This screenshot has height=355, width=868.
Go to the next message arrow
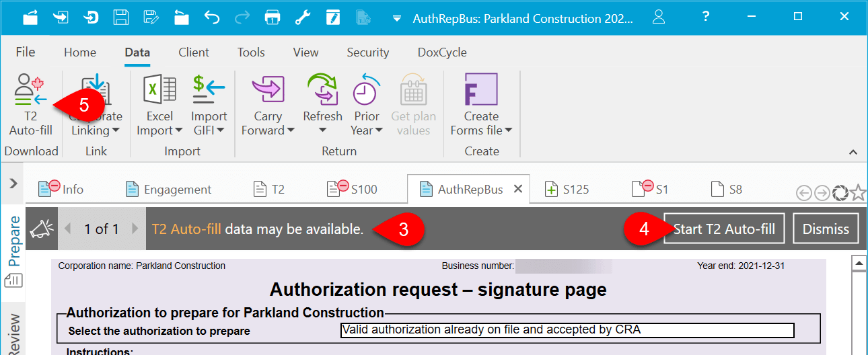click(135, 229)
